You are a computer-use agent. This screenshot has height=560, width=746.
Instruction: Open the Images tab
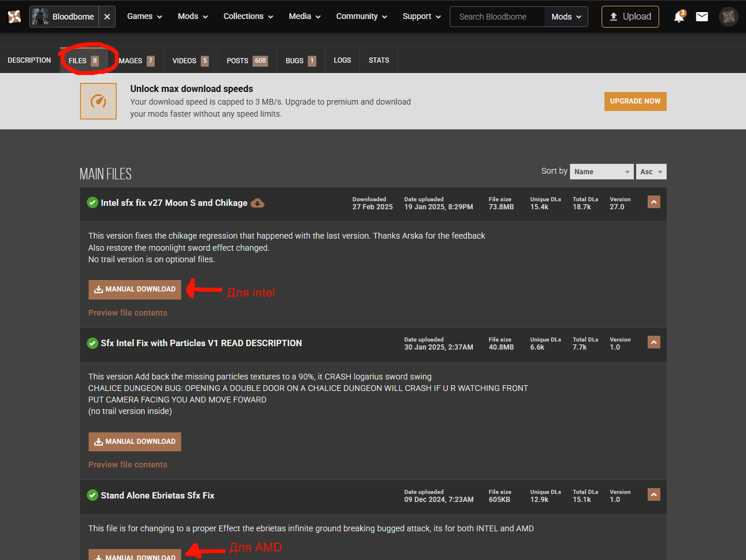click(136, 60)
